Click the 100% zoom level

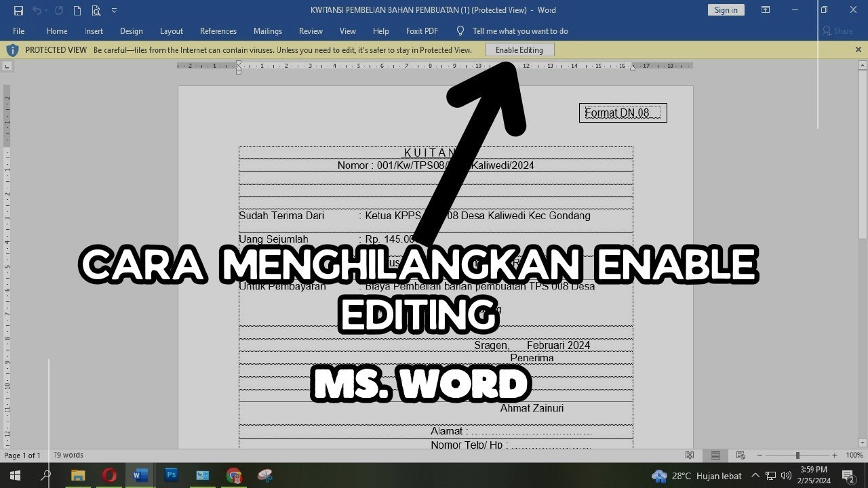(x=854, y=455)
